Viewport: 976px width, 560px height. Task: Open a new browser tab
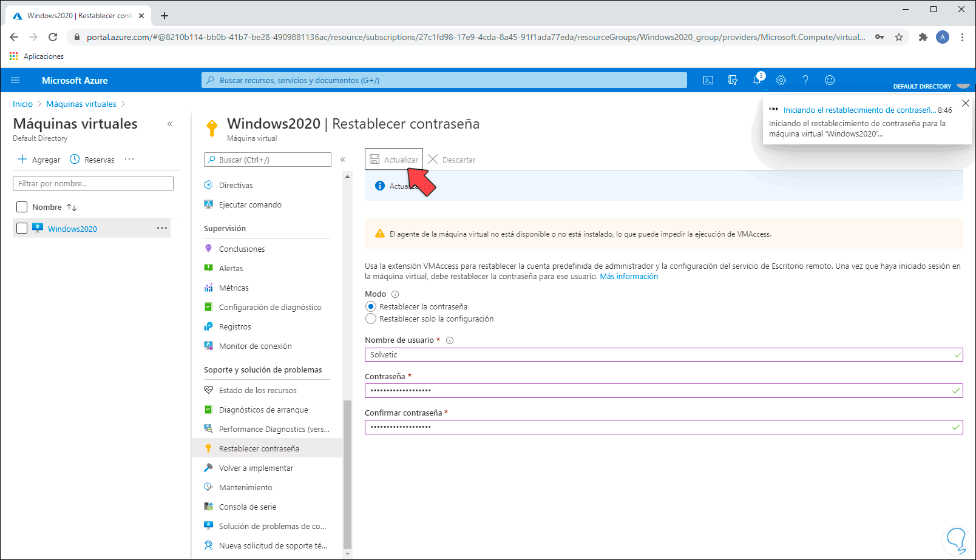pyautogui.click(x=164, y=16)
